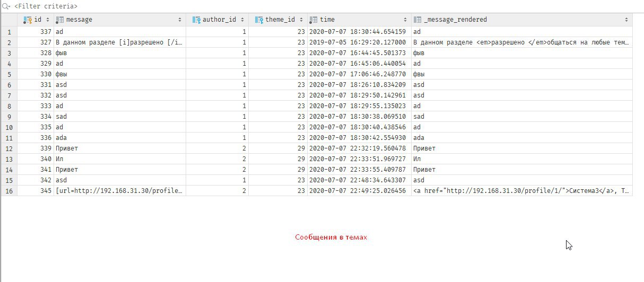Screen dimensions: 644x282
Task: Click the filter criteria search icon
Action: (6, 6)
